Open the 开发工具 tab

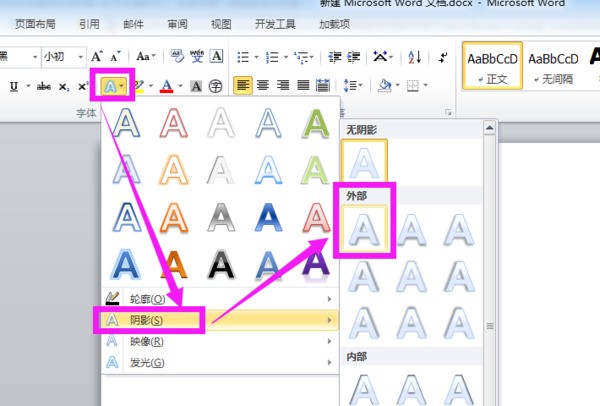click(275, 24)
